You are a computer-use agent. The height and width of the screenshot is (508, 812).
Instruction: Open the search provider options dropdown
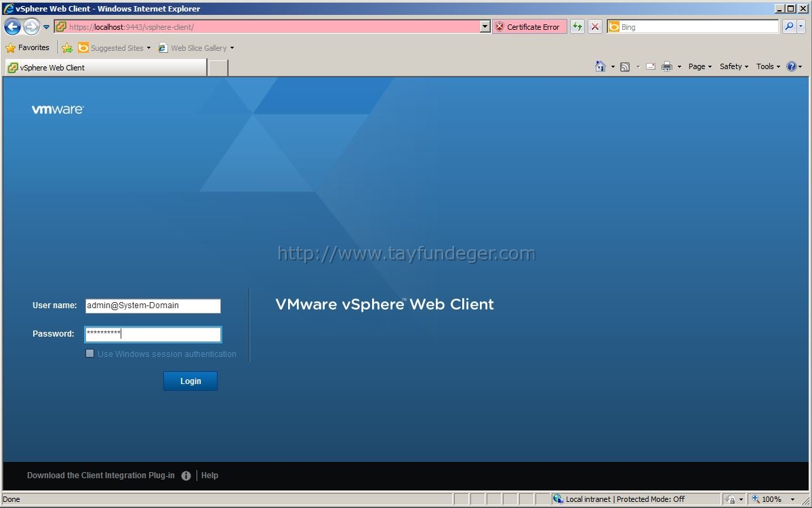coord(800,26)
